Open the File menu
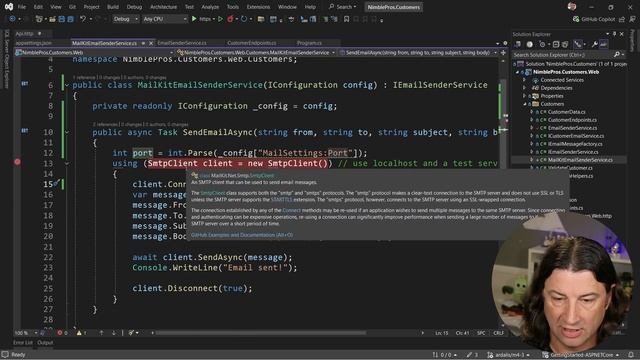Image resolution: width=640 pixels, height=360 pixels. coord(22,7)
